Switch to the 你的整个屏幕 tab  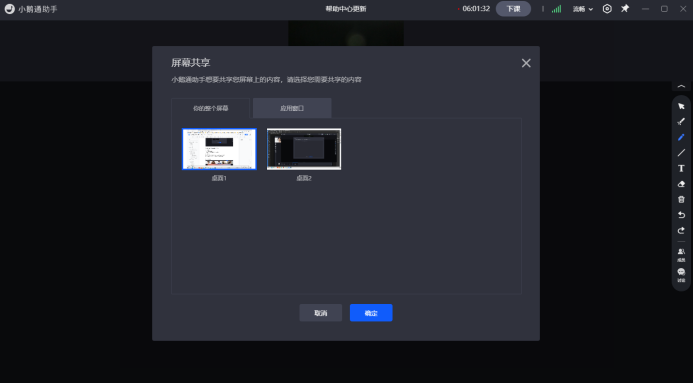[210, 108]
